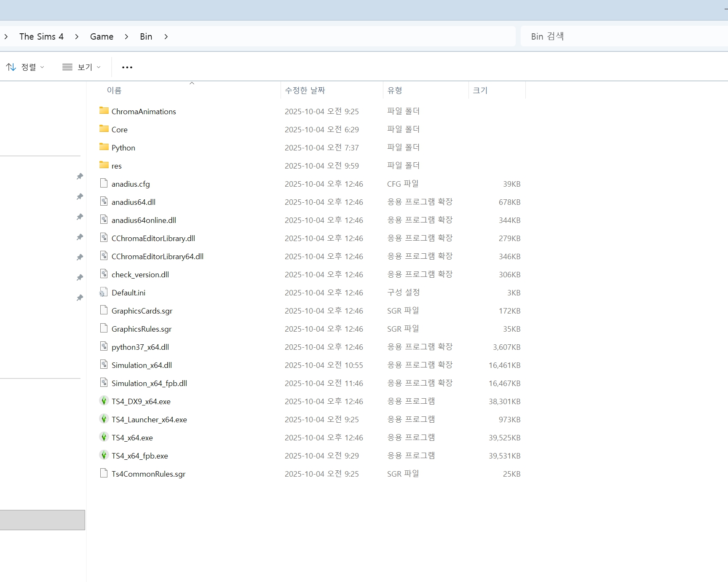Screen dimensions: 728x582
Task: Click the CChromaEditorLibrary64.dll file icon
Action: 104,256
